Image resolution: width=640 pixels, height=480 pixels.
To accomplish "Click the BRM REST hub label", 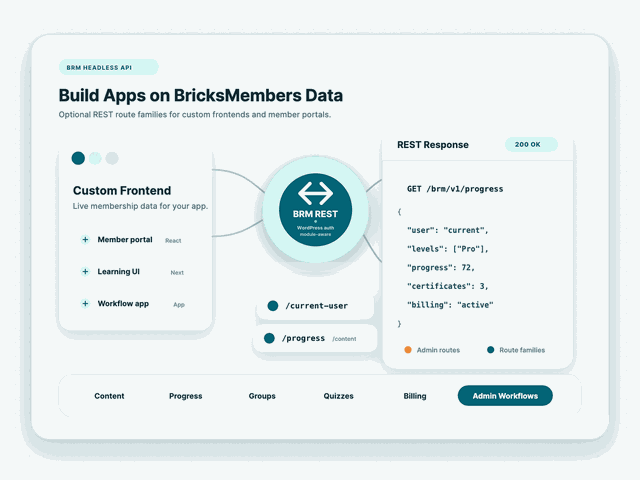I will [x=315, y=214].
